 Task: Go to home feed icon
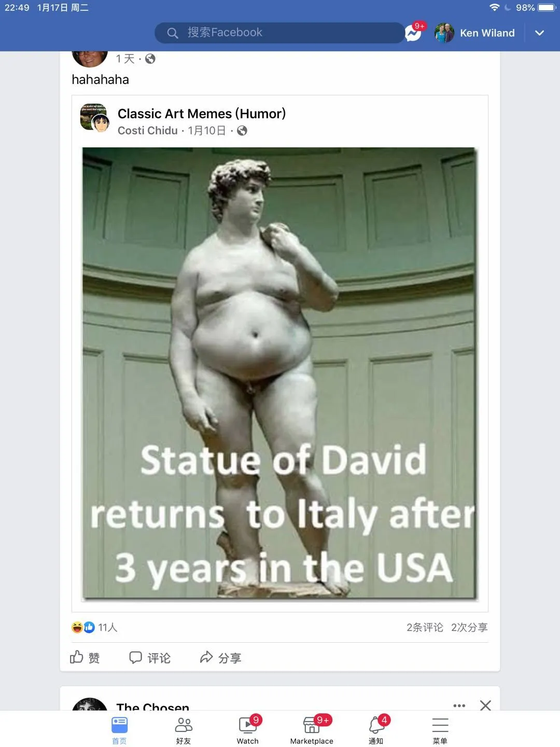[120, 730]
